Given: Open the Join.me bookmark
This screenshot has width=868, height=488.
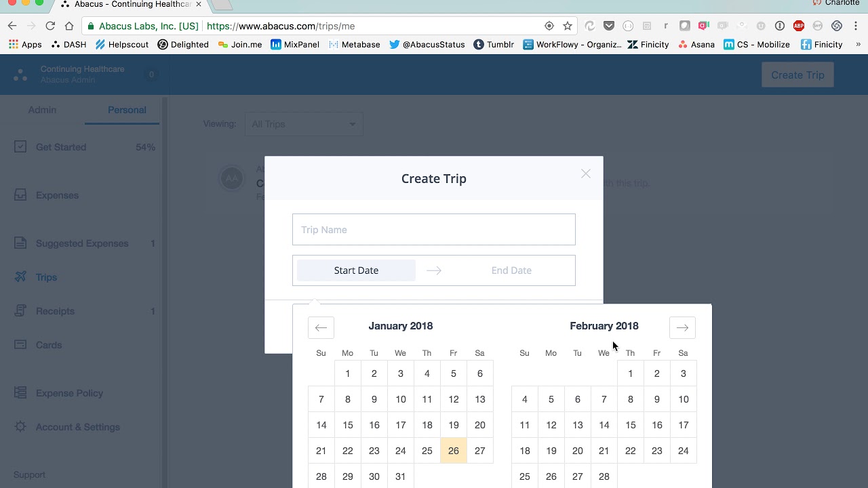Looking at the screenshot, I should point(240,44).
